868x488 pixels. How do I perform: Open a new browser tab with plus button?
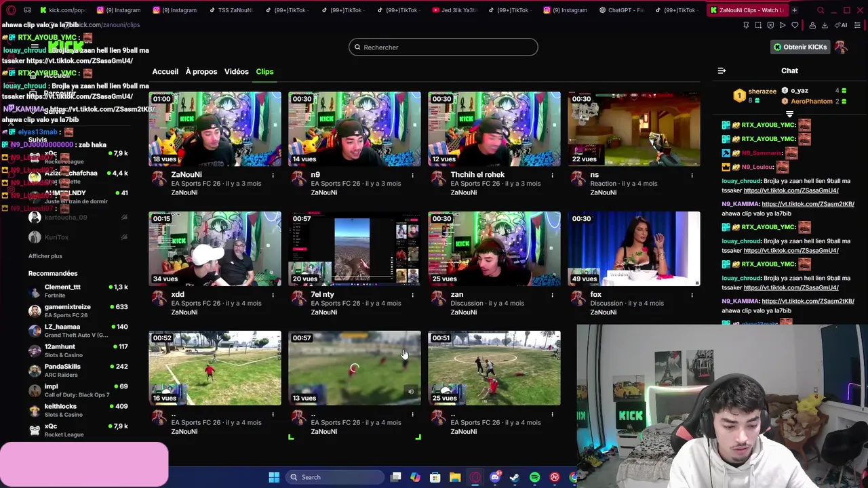(x=794, y=10)
